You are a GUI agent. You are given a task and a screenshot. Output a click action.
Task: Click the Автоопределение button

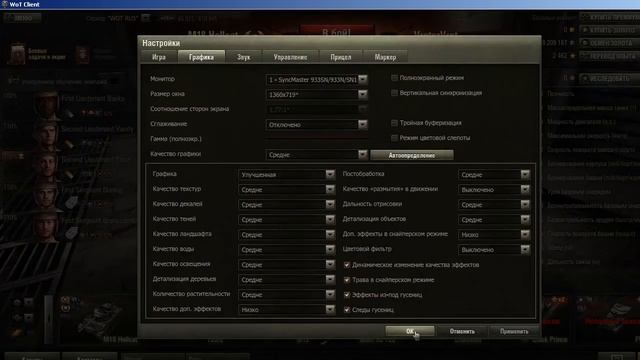tap(412, 155)
